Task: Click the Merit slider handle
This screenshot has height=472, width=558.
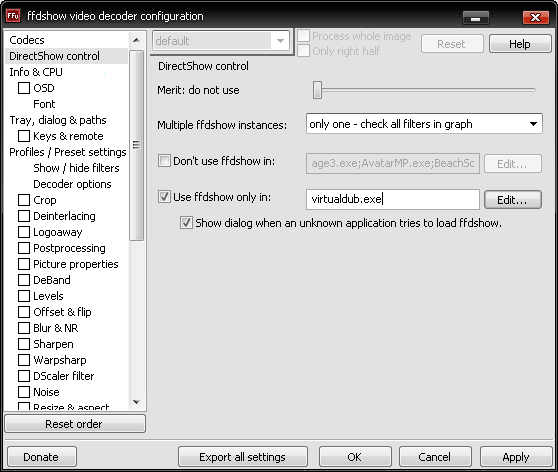Action: [x=317, y=90]
